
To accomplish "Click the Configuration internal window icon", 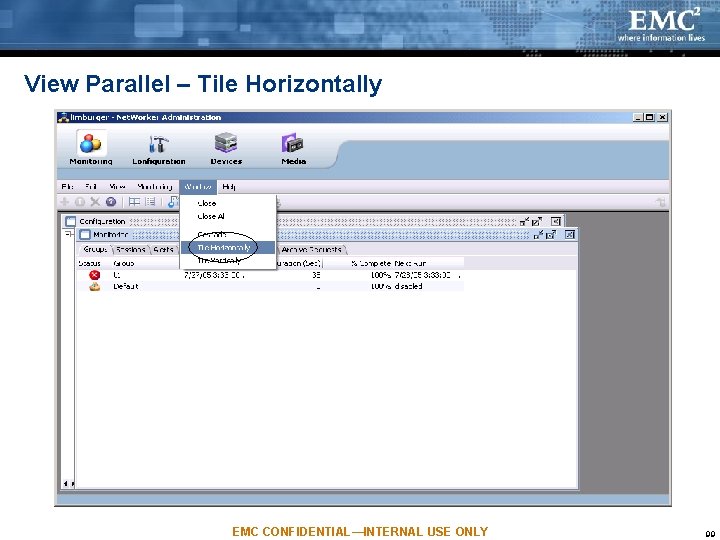I will [x=70, y=222].
